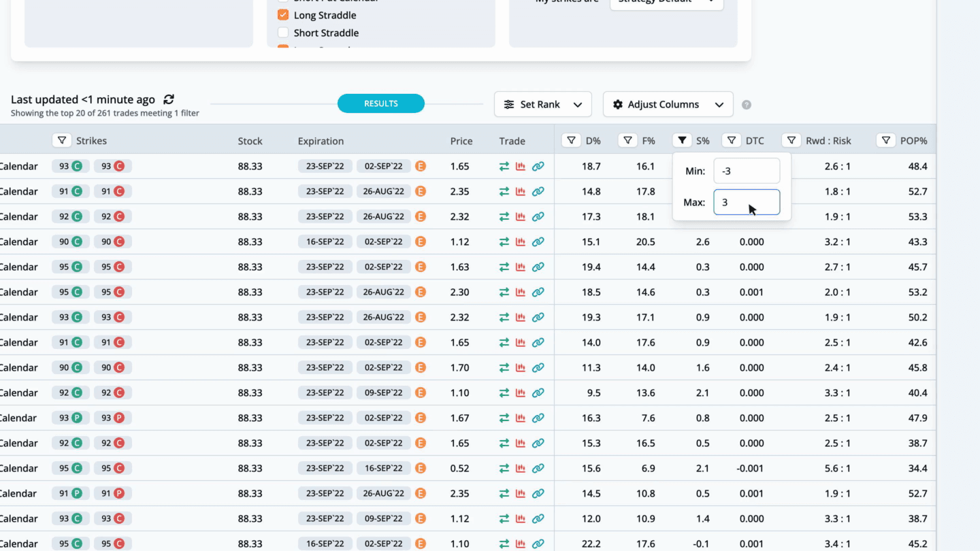Viewport: 980px width, 551px height.
Task: Click the 09-SEP`22 expiration in the 40.4 POP% row
Action: pyautogui.click(x=384, y=393)
